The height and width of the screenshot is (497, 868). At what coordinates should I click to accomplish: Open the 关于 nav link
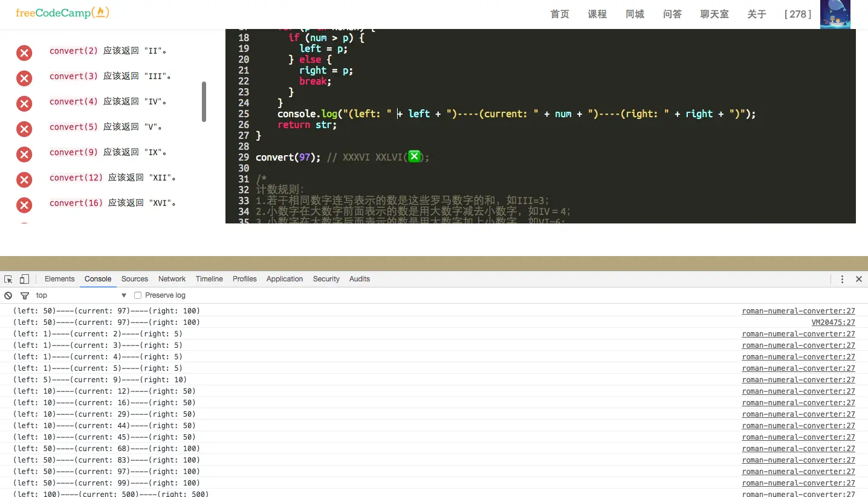tap(757, 14)
